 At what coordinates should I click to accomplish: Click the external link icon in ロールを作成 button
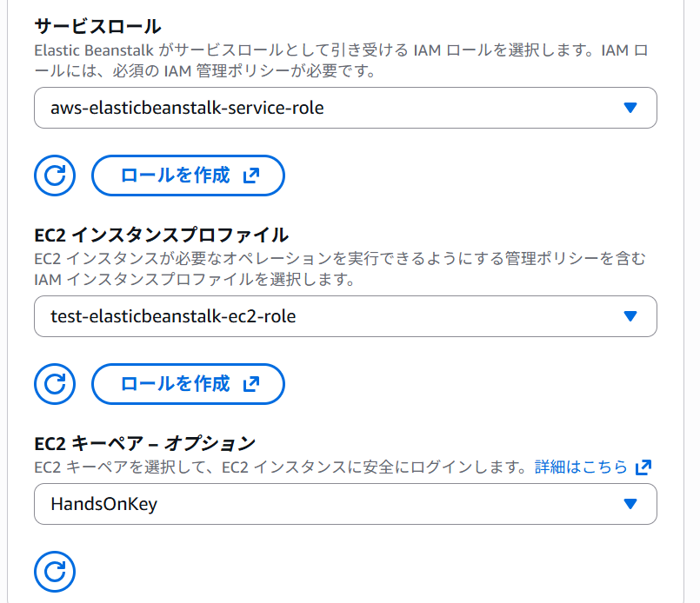tap(251, 176)
